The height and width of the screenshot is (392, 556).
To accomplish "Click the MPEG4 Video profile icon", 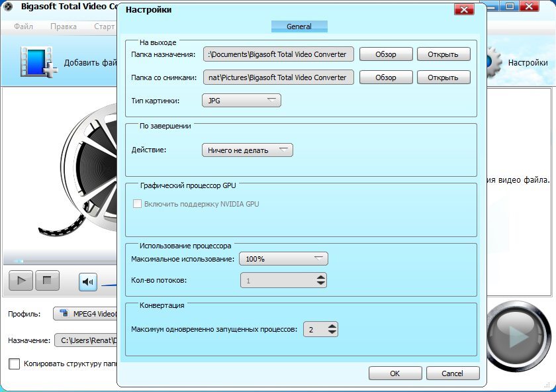I will [64, 313].
